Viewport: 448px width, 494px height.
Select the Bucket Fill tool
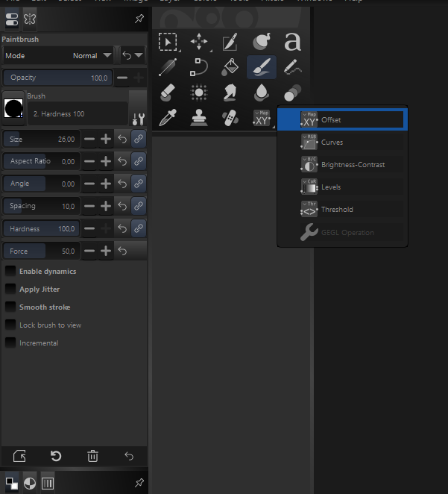click(230, 67)
